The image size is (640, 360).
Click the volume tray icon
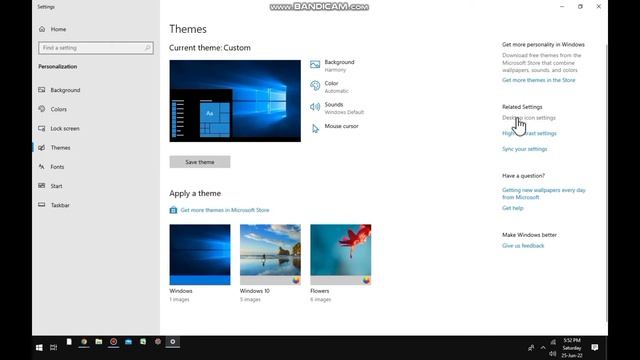coord(553,353)
